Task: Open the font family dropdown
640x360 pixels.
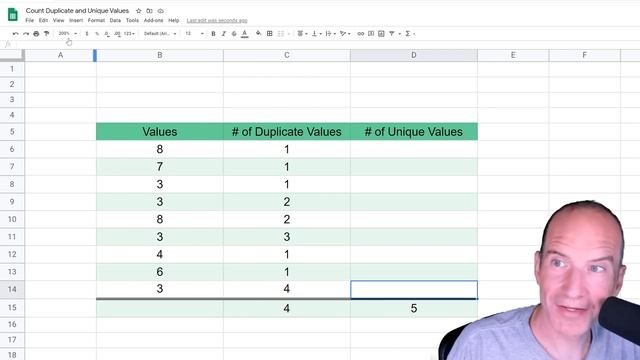Action: 160,33
